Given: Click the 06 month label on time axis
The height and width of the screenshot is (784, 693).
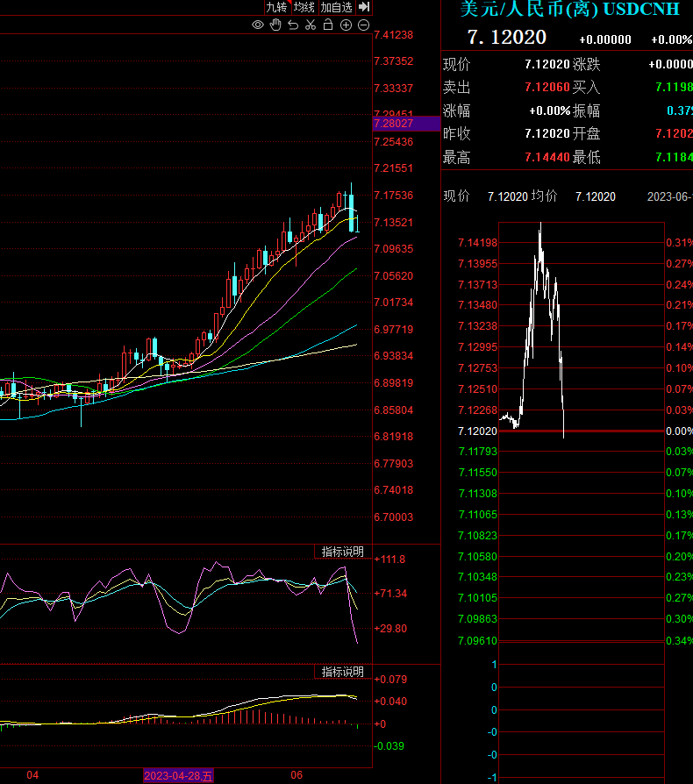Looking at the screenshot, I should point(296,775).
